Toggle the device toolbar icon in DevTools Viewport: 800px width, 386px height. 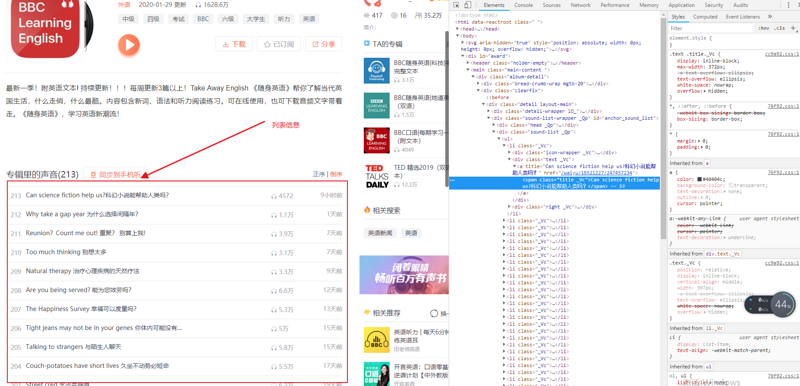pos(467,5)
